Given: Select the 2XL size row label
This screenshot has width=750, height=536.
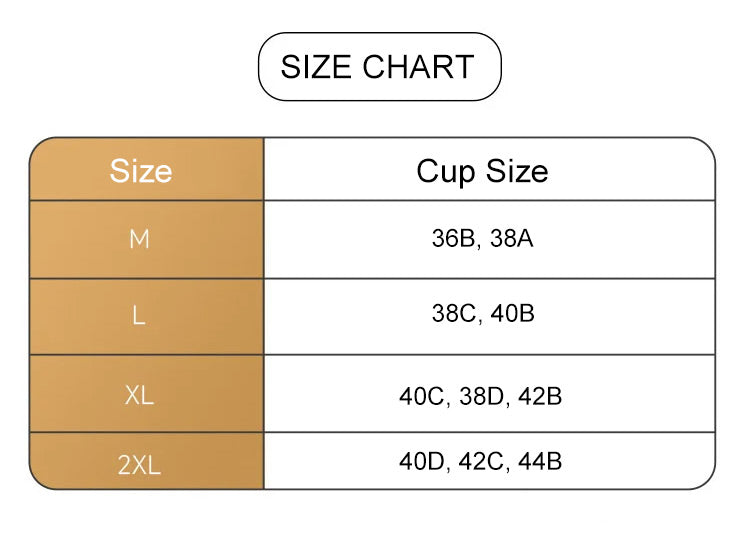Looking at the screenshot, I should [139, 465].
